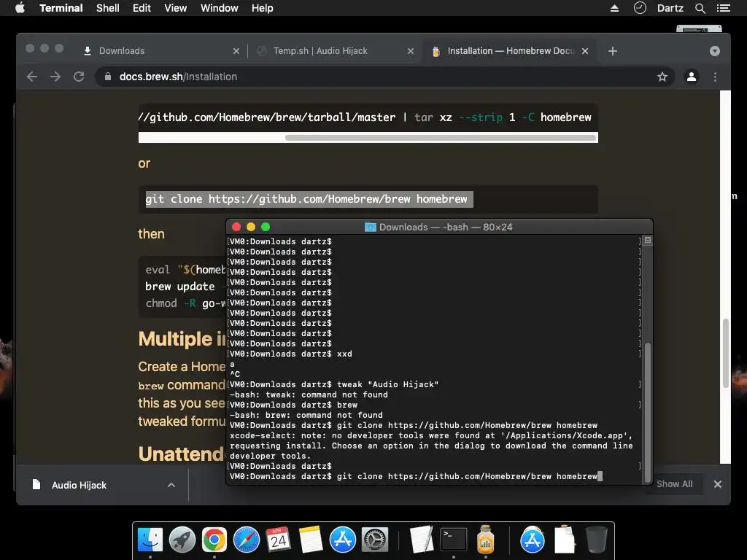Close the Homebrew Installation tab
The width and height of the screenshot is (747, 560).
(x=585, y=51)
